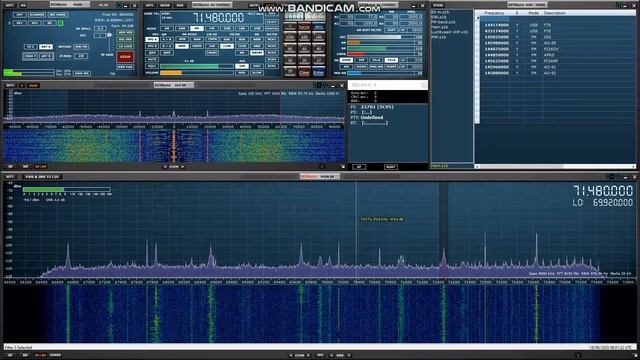Select the 144850000 APRS memory row
Screen dimensions: 640x360
click(558, 55)
